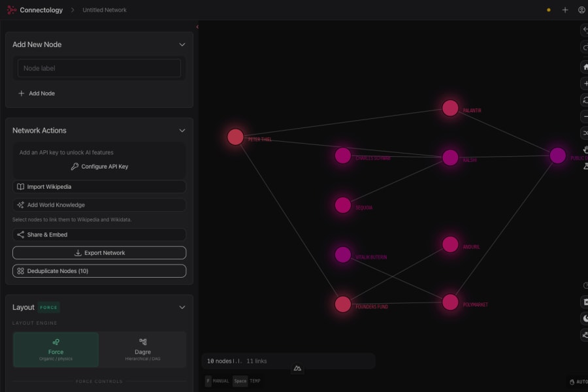Click the mountain icon below stats bar
Viewport: 588px width, 392px height.
coord(297,368)
